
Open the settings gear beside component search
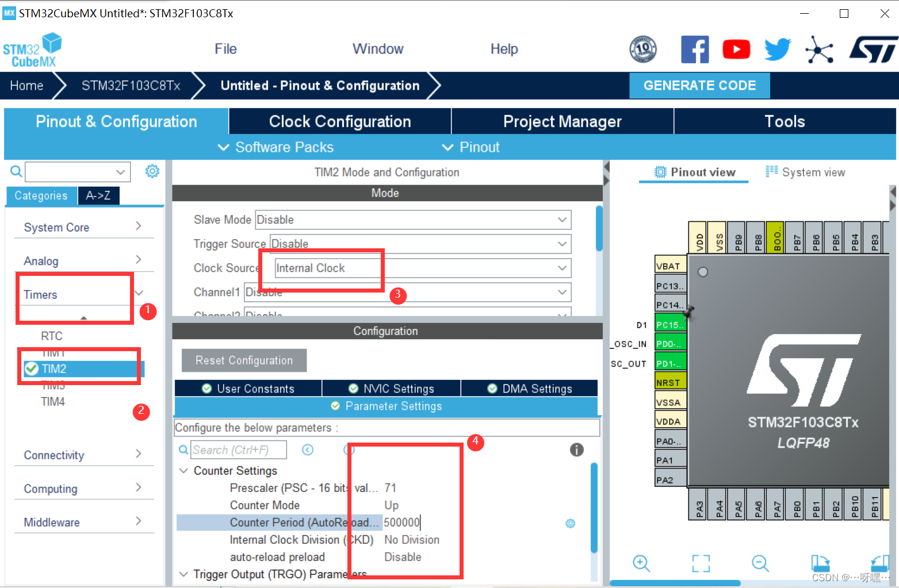coord(152,171)
